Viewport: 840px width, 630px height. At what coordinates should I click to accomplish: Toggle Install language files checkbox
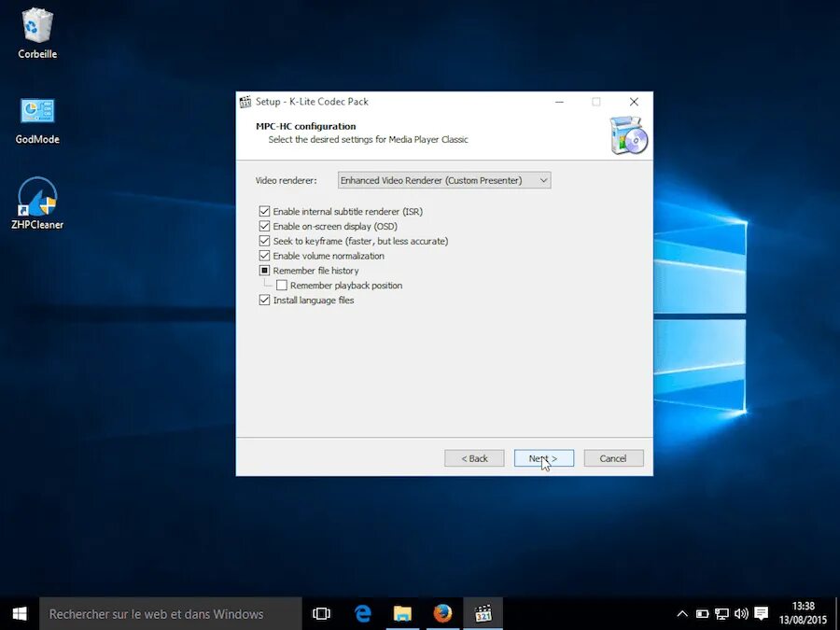(264, 300)
